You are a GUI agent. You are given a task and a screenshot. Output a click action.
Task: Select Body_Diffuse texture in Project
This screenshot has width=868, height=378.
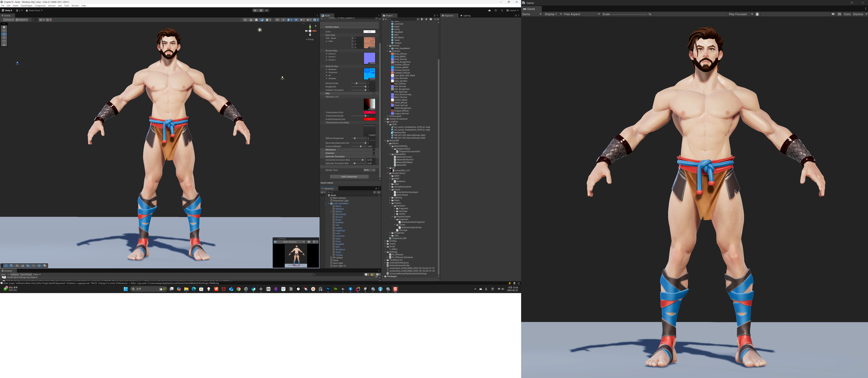click(400, 54)
